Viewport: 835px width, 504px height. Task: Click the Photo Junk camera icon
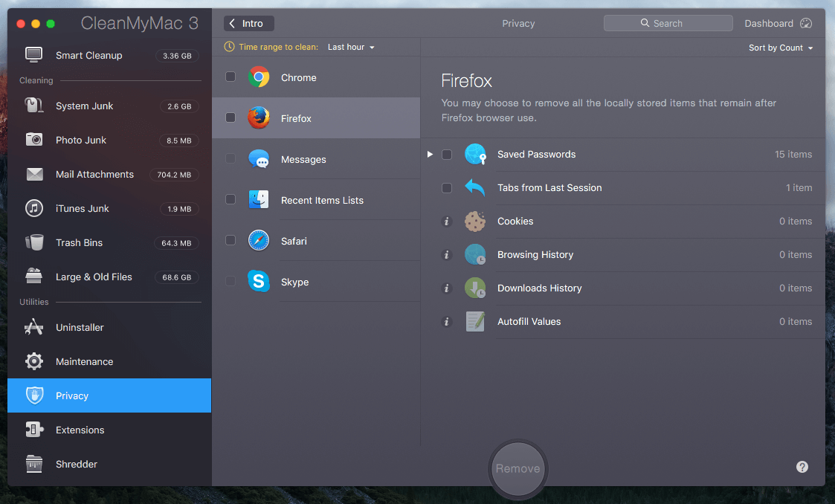(x=34, y=140)
